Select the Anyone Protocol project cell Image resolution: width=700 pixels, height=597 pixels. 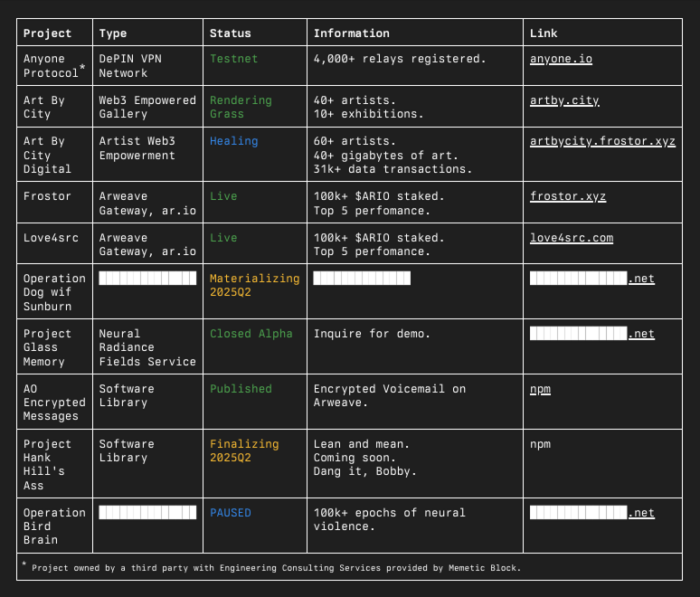tap(54, 66)
